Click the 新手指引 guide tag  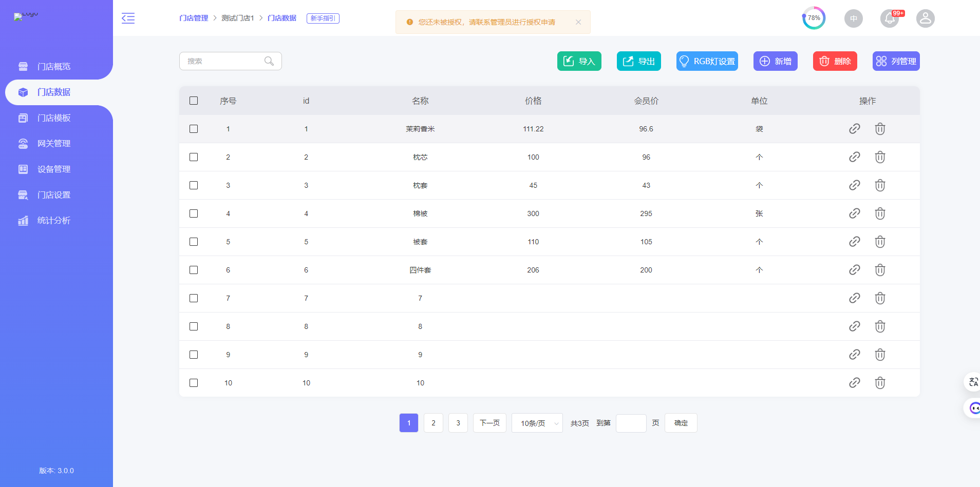click(323, 18)
